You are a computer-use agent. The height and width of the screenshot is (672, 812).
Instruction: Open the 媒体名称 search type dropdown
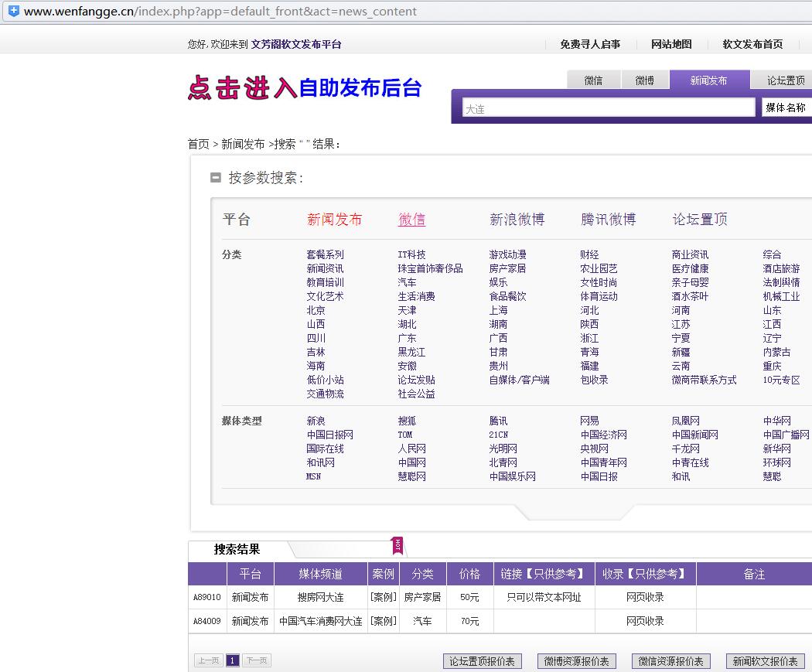(786, 107)
